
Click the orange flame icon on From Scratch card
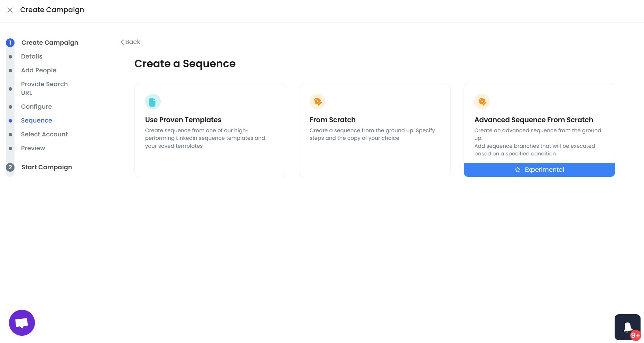[x=317, y=101]
